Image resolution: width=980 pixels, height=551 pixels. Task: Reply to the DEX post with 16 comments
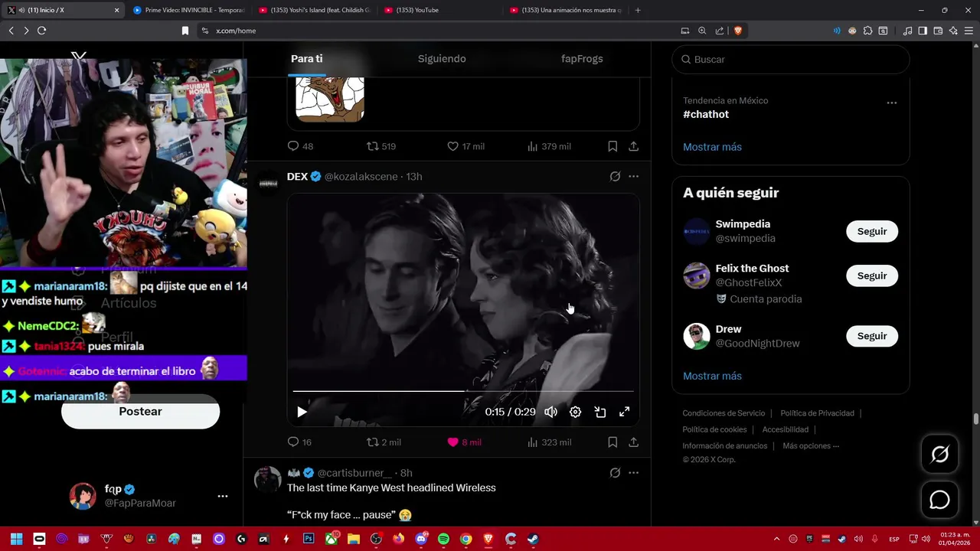pyautogui.click(x=299, y=442)
